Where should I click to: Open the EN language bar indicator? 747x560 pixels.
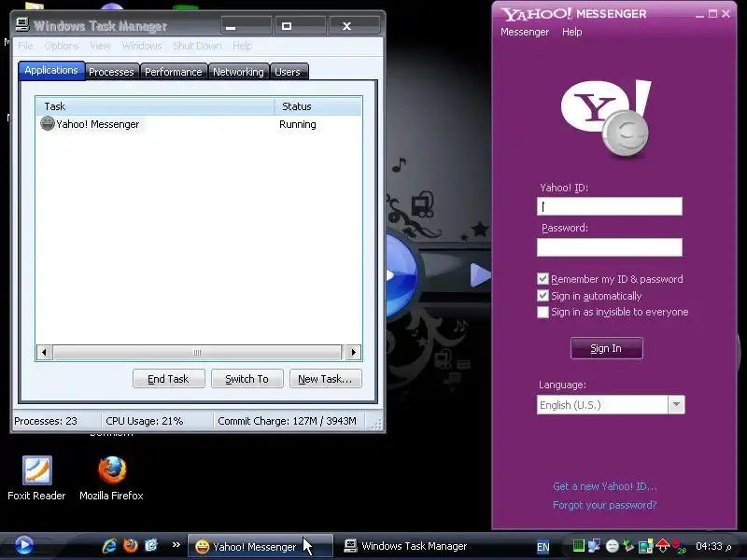coord(543,547)
